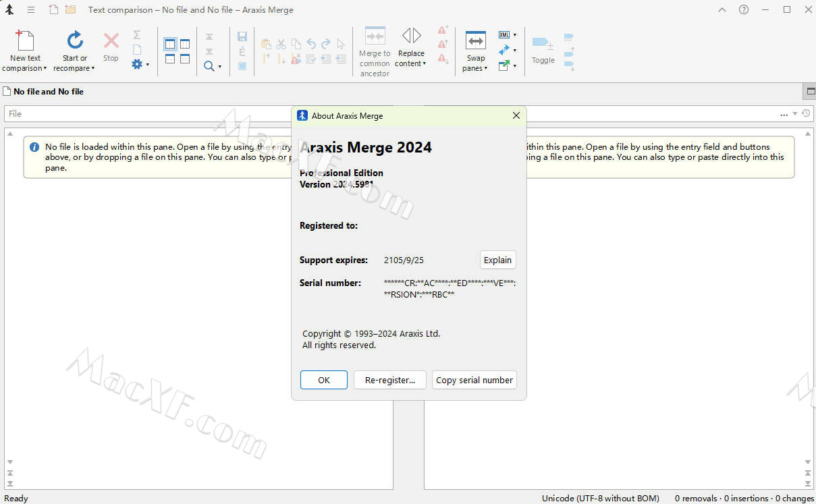Select two-way horizontal layout
The height and width of the screenshot is (504, 816).
(170, 59)
